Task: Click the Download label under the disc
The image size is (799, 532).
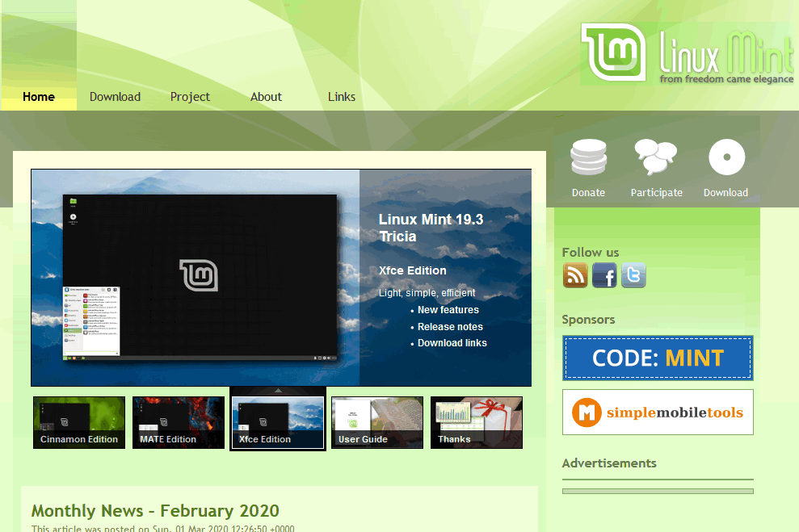Action: (x=725, y=192)
